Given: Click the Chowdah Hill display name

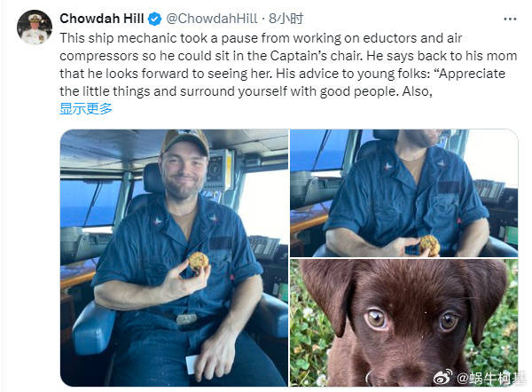Looking at the screenshot, I should pos(98,19).
